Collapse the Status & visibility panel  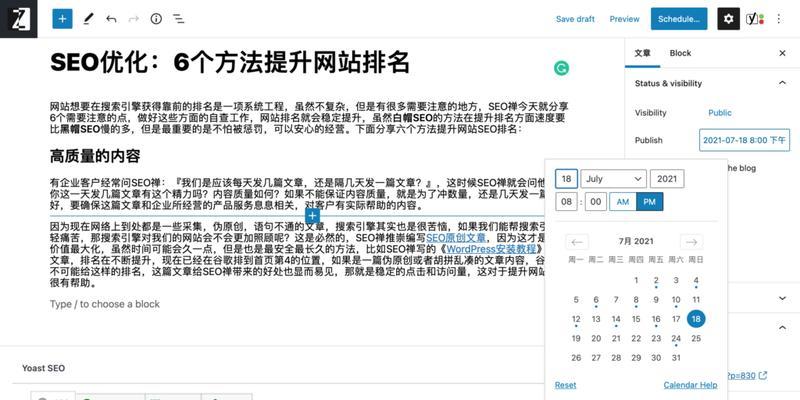click(782, 83)
